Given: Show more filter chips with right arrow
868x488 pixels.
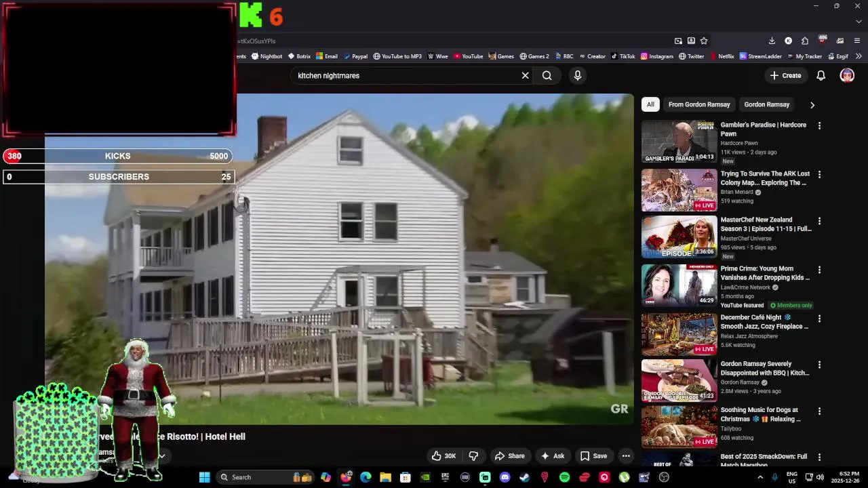Looking at the screenshot, I should [812, 105].
